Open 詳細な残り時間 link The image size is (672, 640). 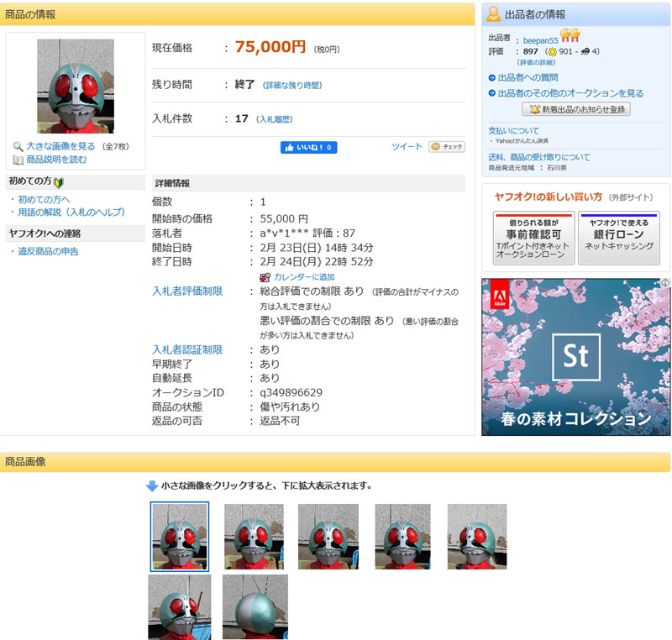[291, 85]
